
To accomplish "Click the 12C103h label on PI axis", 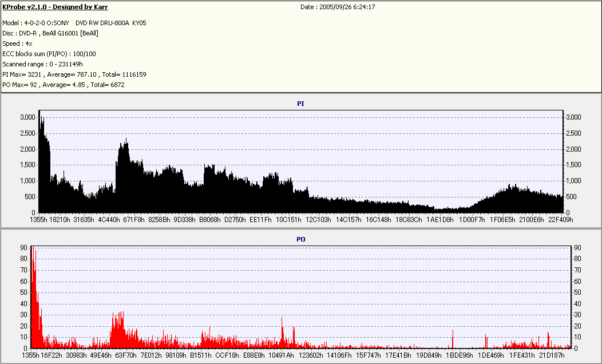I will click(318, 220).
